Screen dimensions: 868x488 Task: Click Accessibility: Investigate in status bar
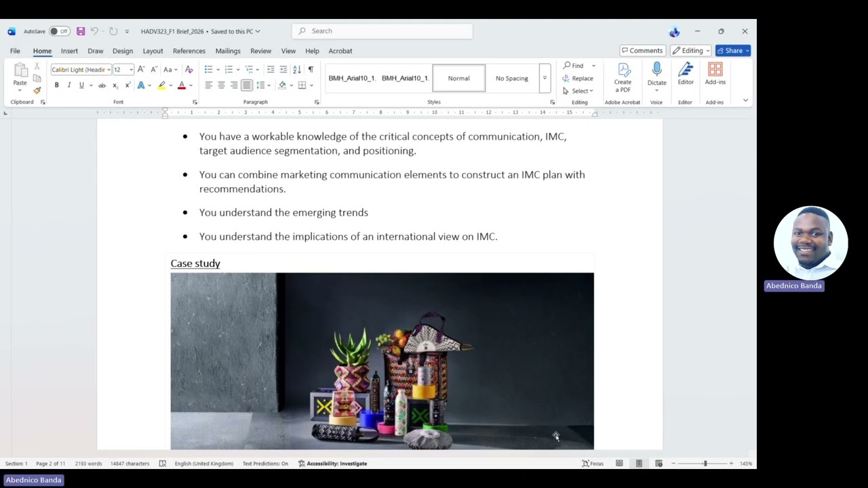[x=333, y=464]
